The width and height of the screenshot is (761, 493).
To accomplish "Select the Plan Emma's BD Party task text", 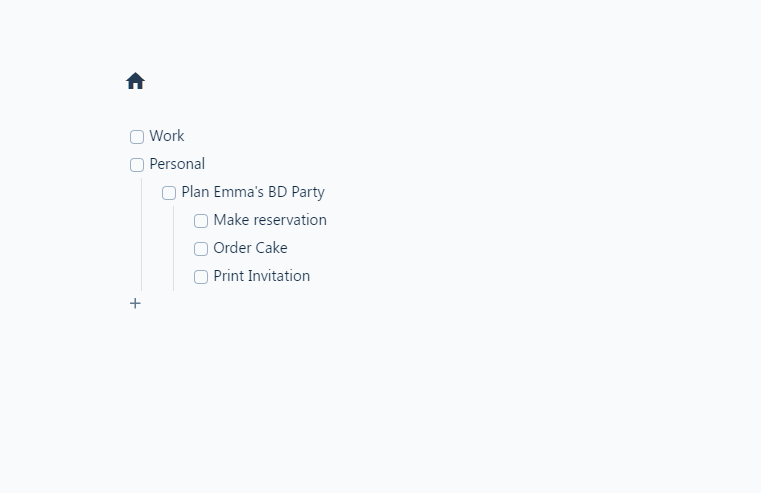I will pyautogui.click(x=253, y=192).
